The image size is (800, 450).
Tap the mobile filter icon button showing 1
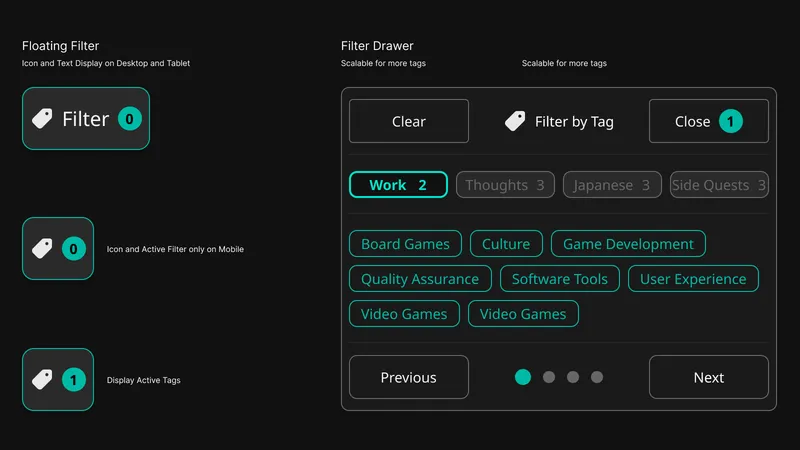click(58, 380)
